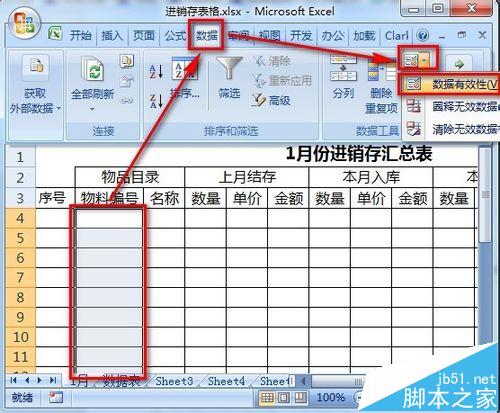Select Normal view button in status bar
Screen dimensions: 500x413
point(267,397)
